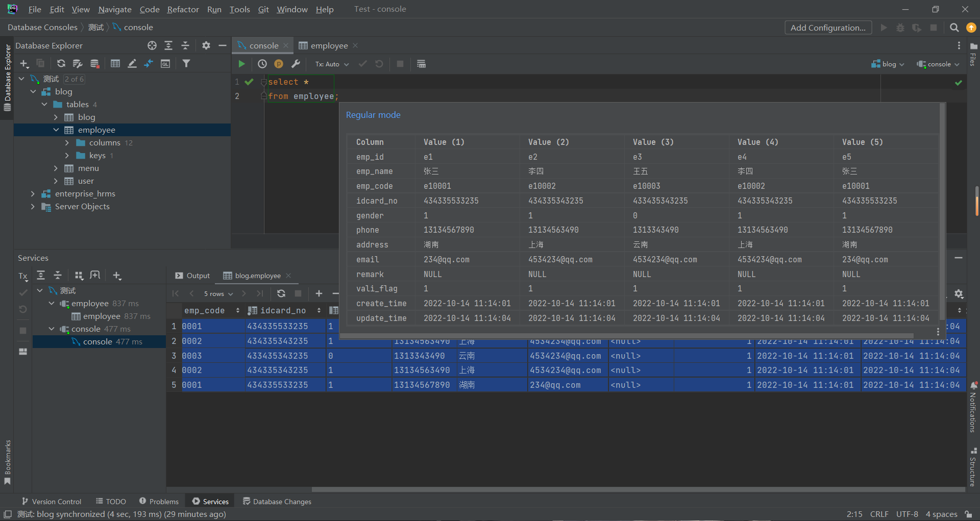Click the filter funnel icon in Database Explorer
This screenshot has width=980, height=521.
pyautogui.click(x=186, y=63)
